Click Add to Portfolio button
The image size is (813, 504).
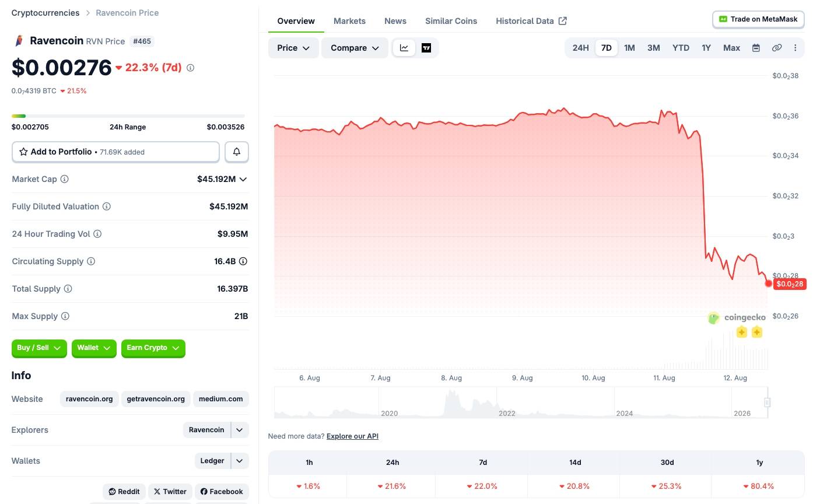pos(115,152)
